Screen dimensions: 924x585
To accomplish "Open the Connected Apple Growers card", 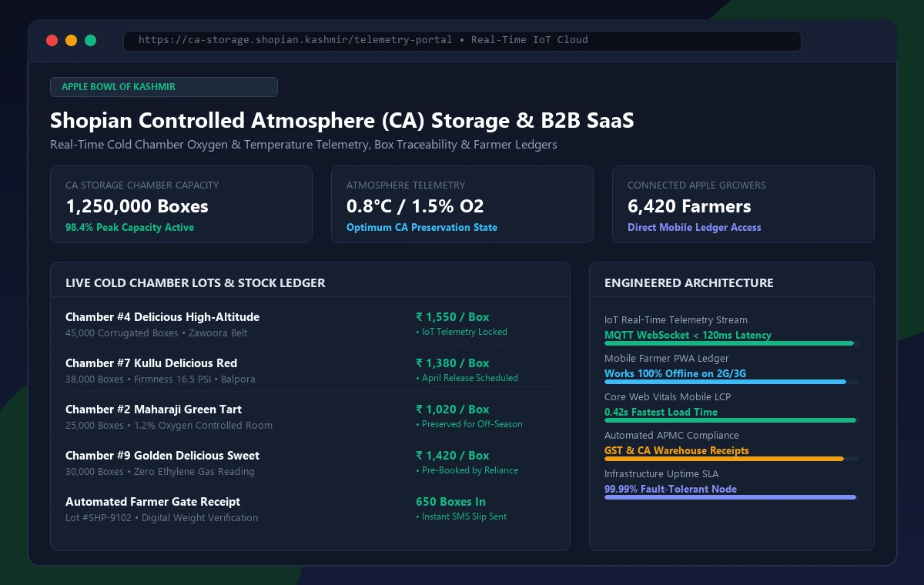I will 743,205.
